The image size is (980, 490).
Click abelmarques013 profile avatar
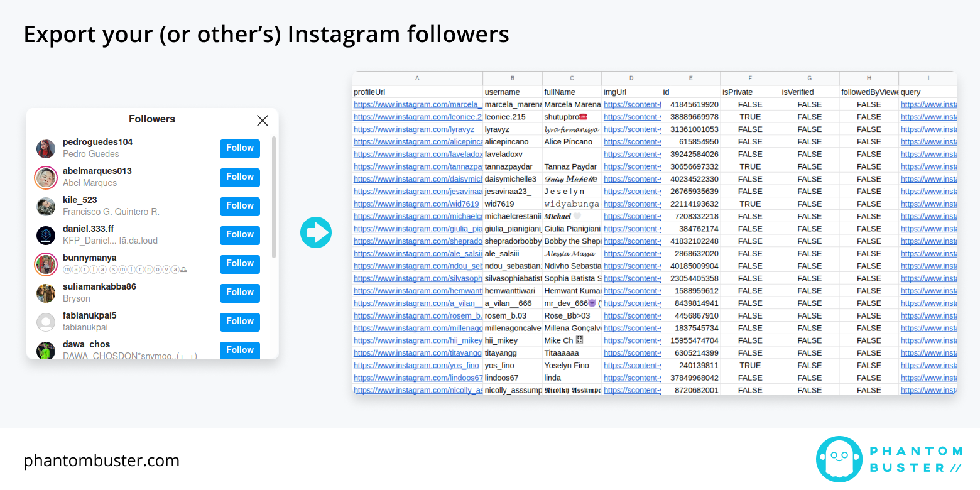pos(46,178)
